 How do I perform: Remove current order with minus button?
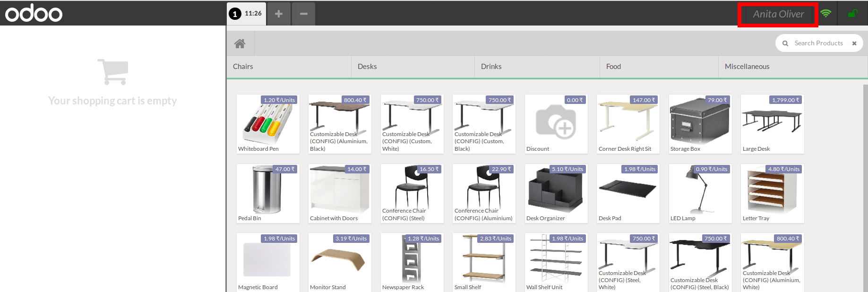(x=303, y=14)
